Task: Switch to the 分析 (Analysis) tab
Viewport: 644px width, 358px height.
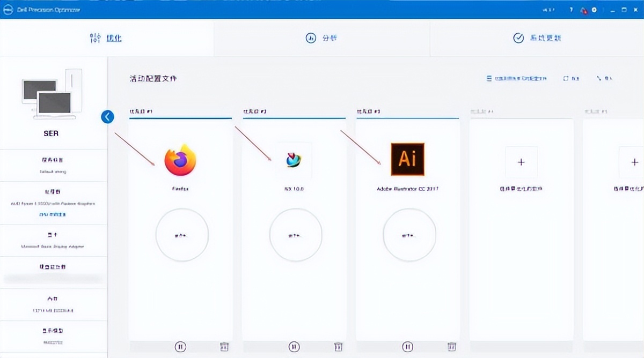Action: (321, 38)
